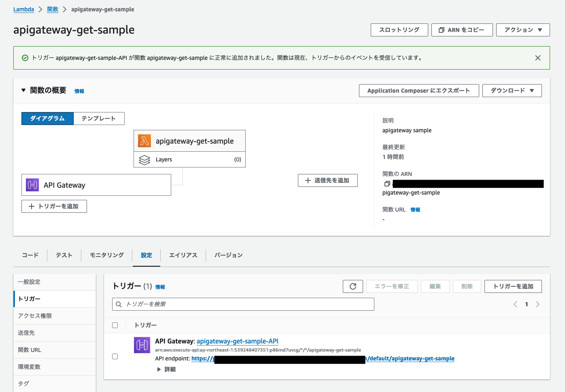
Task: Click the ARN をコピー button
Action: pyautogui.click(x=462, y=30)
